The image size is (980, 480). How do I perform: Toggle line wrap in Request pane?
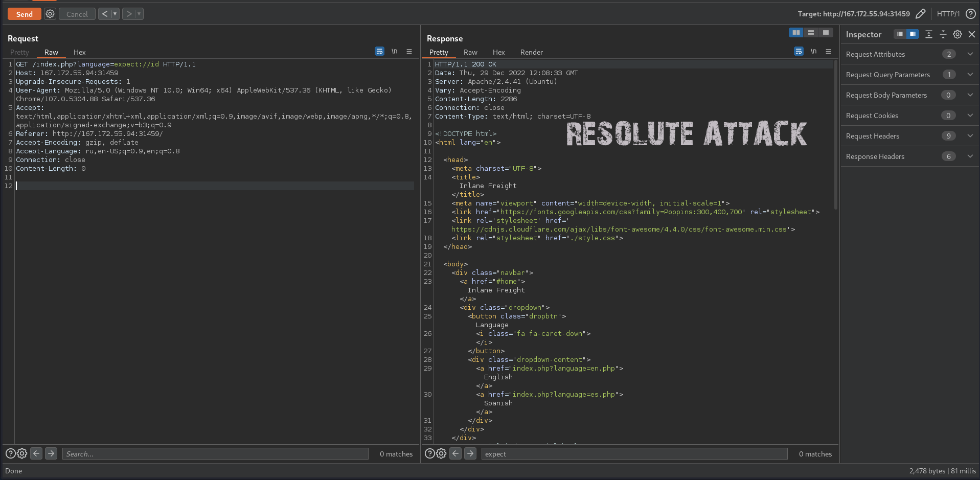click(379, 52)
